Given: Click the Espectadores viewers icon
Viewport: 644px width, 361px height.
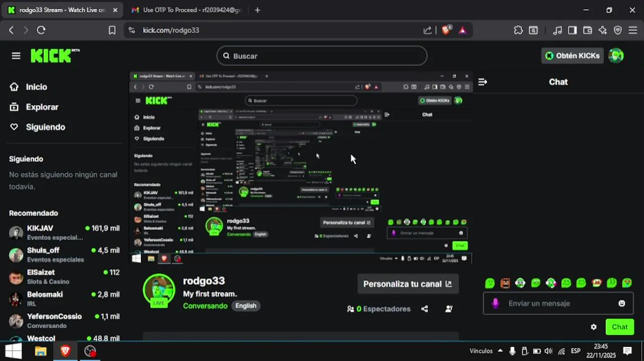Looking at the screenshot, I should click(351, 309).
